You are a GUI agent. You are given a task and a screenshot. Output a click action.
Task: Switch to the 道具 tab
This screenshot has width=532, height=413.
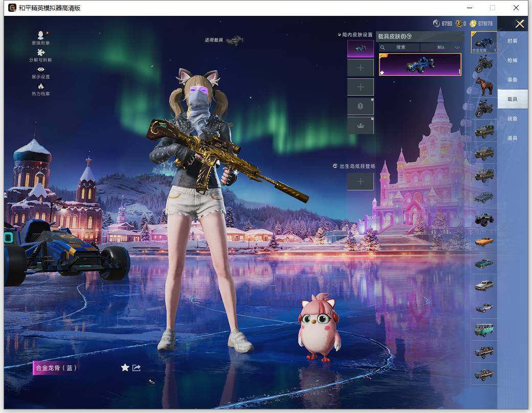[513, 138]
